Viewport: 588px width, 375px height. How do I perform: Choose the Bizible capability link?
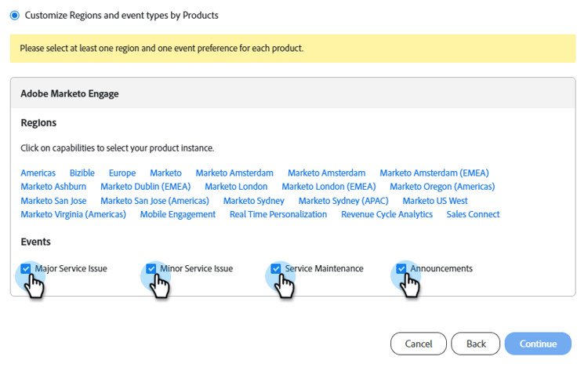tap(82, 173)
